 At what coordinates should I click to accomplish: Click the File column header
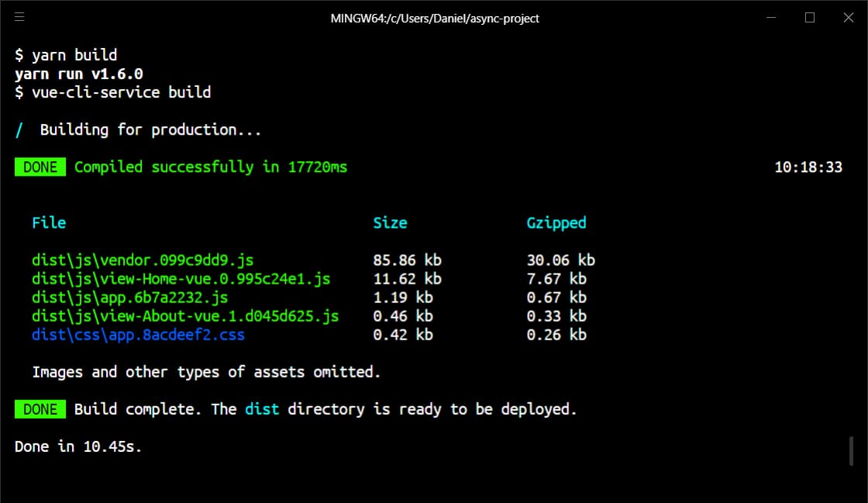49,222
